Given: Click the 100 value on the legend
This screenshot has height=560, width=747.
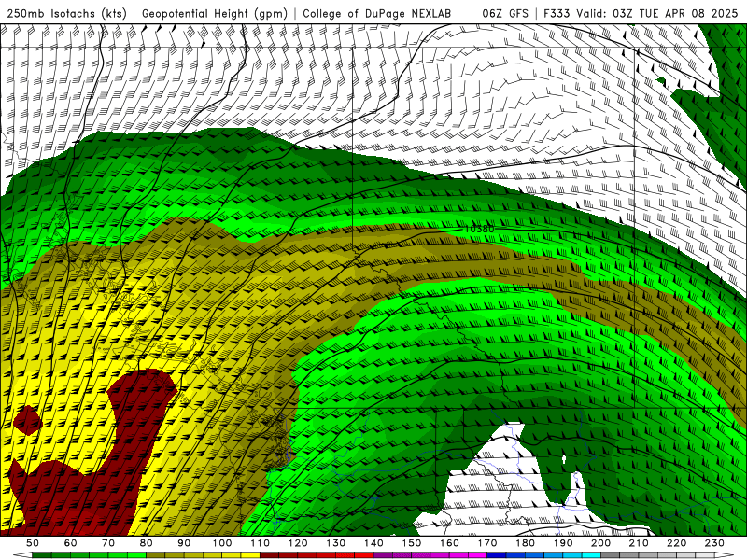Looking at the screenshot, I should [222, 543].
